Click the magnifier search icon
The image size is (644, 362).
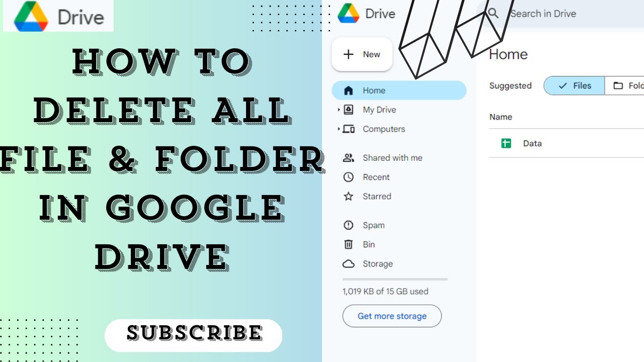(494, 14)
